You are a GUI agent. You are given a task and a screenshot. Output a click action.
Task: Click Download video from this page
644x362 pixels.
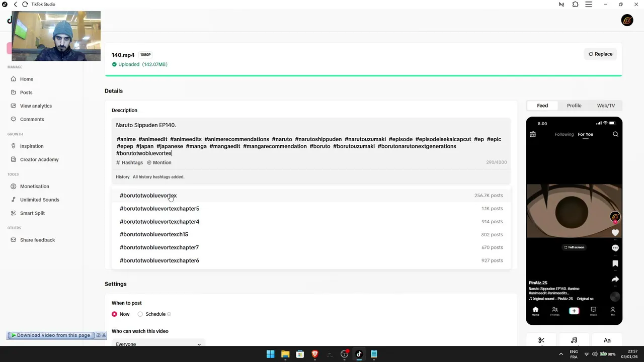coord(50,335)
